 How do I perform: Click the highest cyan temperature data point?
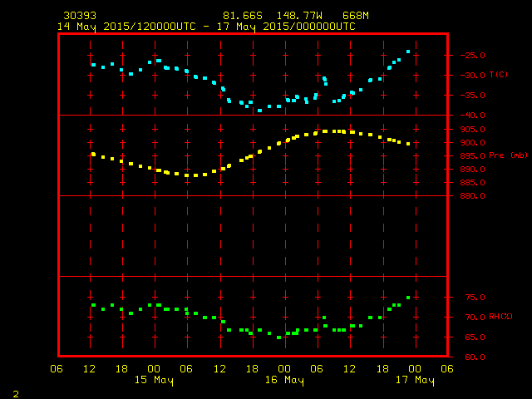click(408, 52)
